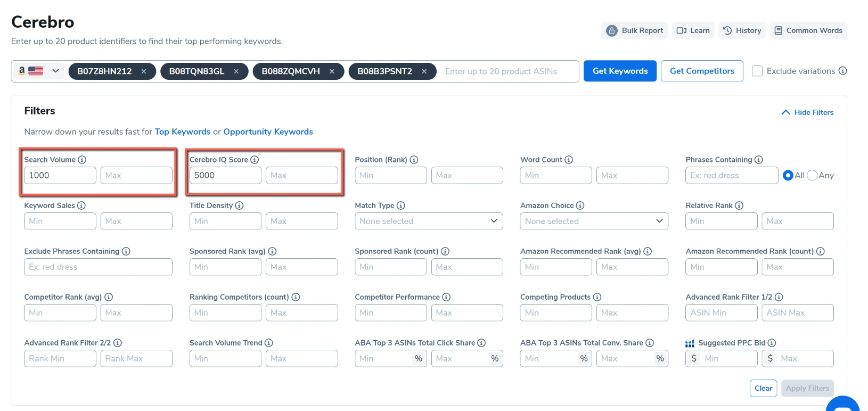Select the All radio button
This screenshot has height=411, width=868.
788,175
